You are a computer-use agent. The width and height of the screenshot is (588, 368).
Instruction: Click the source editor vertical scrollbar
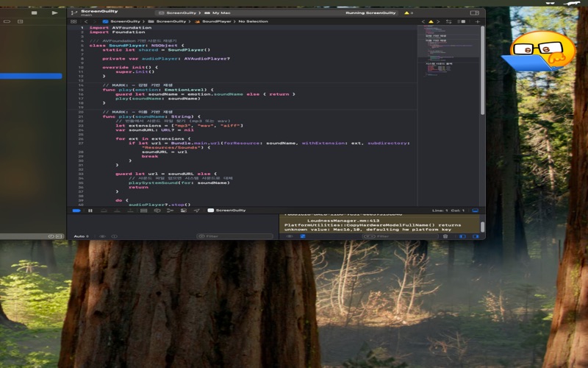pos(483,70)
